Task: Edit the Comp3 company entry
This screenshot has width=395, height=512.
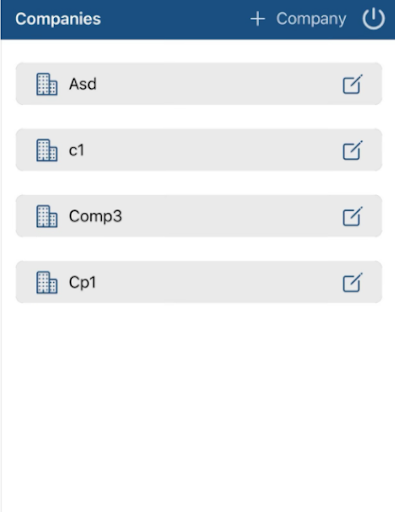Action: tap(352, 216)
